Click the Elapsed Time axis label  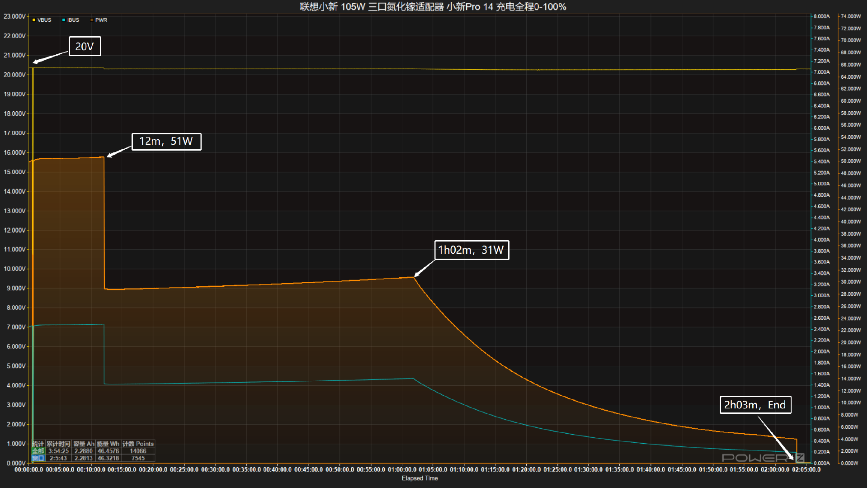click(420, 478)
